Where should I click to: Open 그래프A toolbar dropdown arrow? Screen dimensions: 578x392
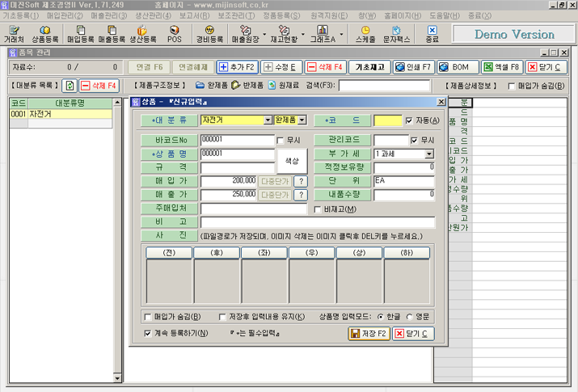tap(341, 34)
